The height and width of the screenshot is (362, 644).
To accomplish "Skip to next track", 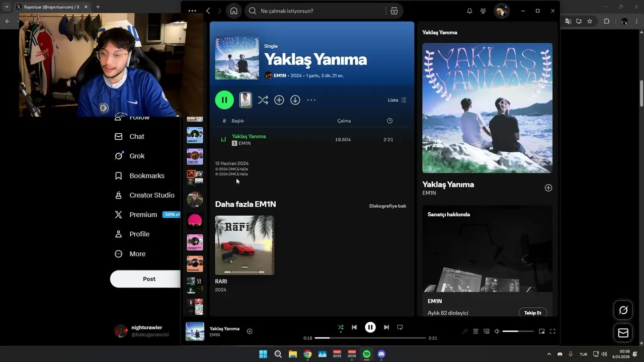I will (386, 327).
